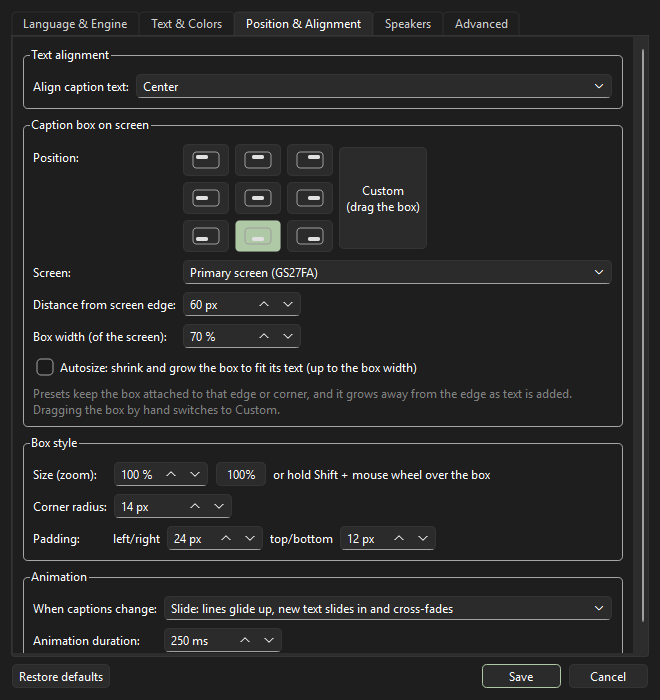Screen dimensions: 660x700
Task: Decrease Size (zoom) value
Action: (195, 474)
